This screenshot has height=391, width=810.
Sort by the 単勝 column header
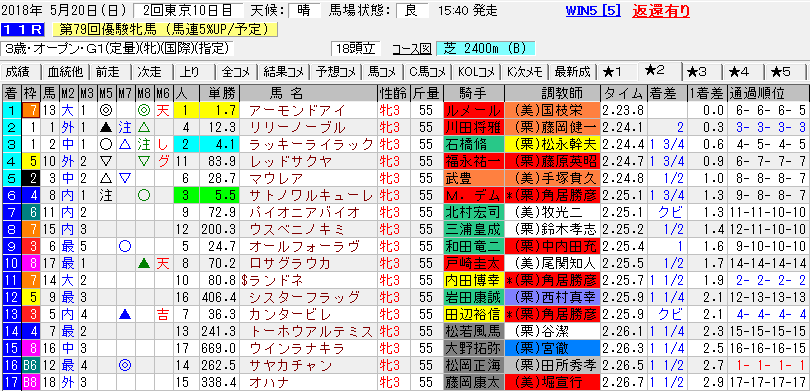[221, 93]
